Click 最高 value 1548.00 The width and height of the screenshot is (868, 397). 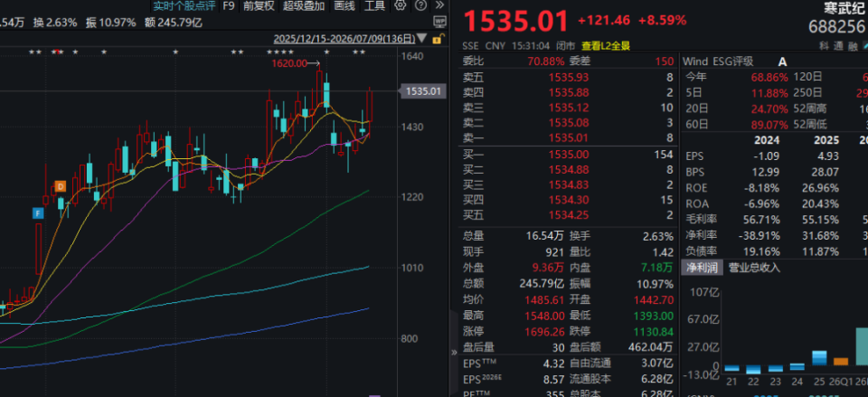point(544,316)
